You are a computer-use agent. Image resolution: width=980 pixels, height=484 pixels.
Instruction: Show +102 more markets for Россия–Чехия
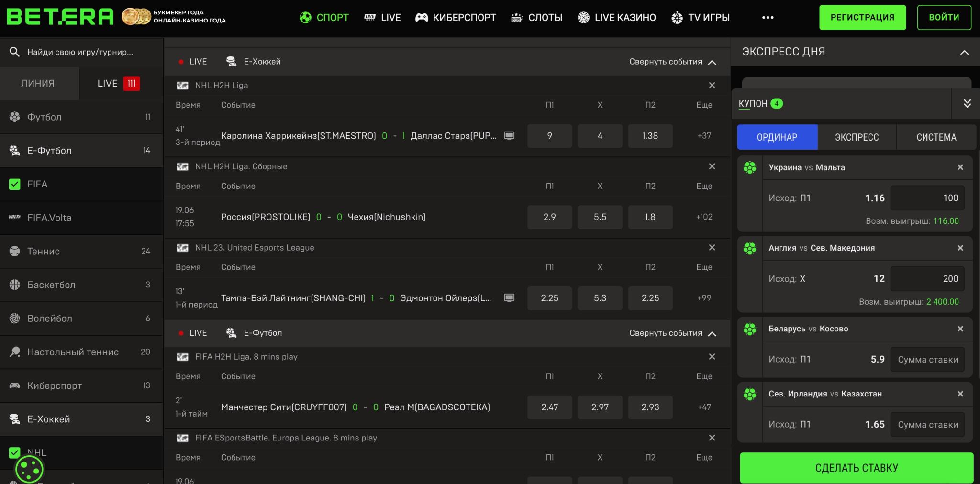(704, 217)
